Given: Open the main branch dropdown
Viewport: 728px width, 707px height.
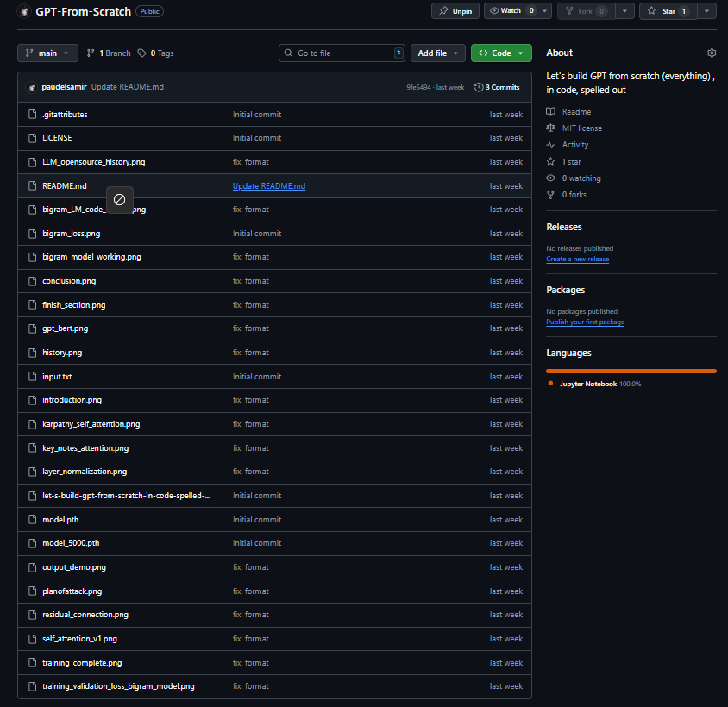Looking at the screenshot, I should [x=47, y=53].
